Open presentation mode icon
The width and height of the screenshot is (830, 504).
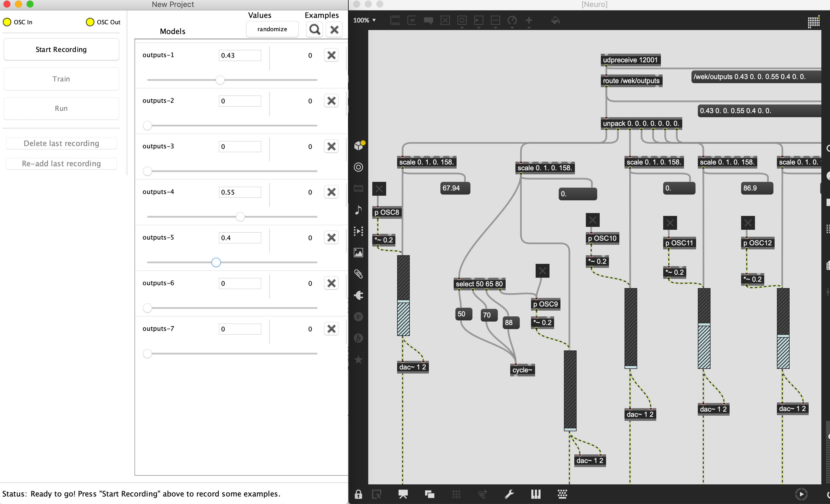pos(403,494)
